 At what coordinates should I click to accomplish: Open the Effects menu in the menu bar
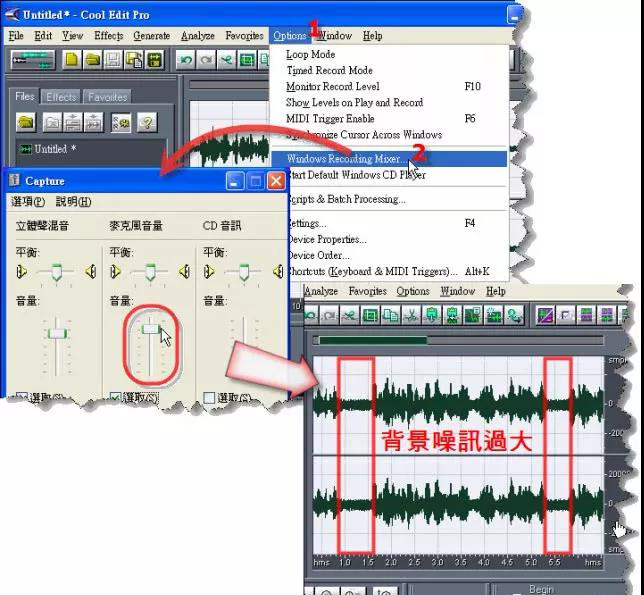(108, 36)
